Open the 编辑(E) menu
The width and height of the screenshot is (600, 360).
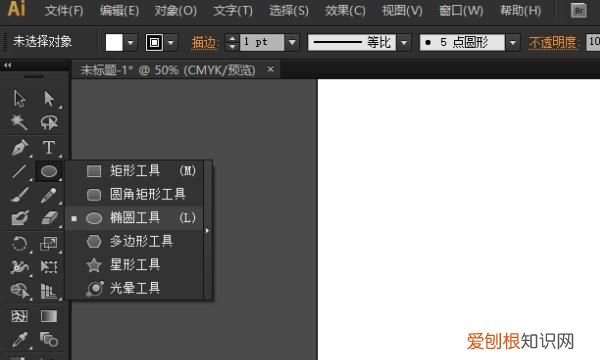[119, 11]
